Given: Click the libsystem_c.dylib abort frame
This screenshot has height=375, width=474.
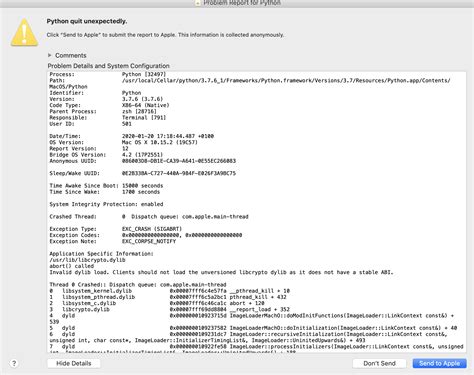Looking at the screenshot, I should (157, 303).
